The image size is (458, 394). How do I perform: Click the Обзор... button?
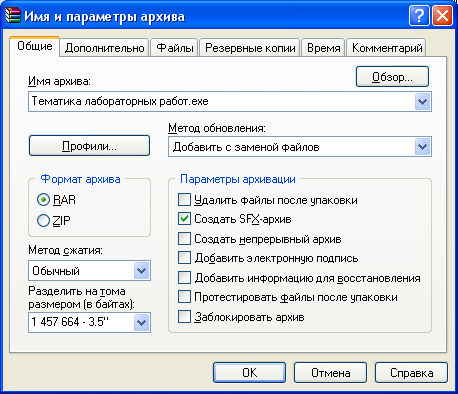pos(392,77)
